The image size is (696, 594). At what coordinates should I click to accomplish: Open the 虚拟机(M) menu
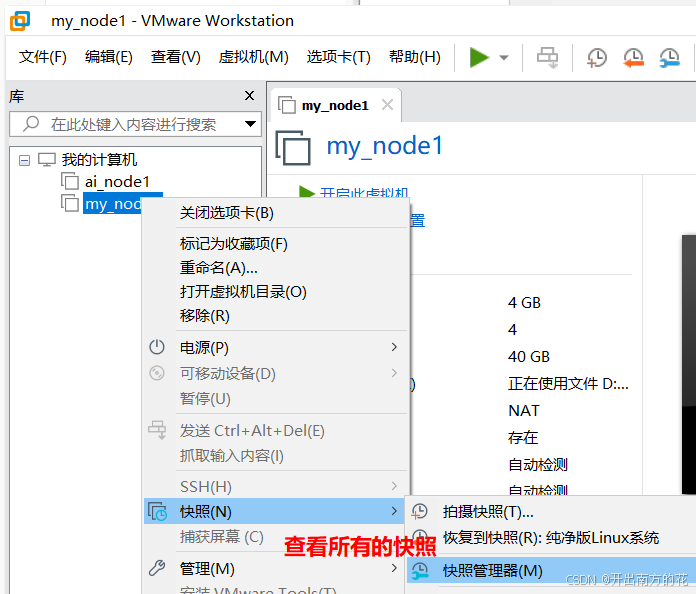point(253,57)
